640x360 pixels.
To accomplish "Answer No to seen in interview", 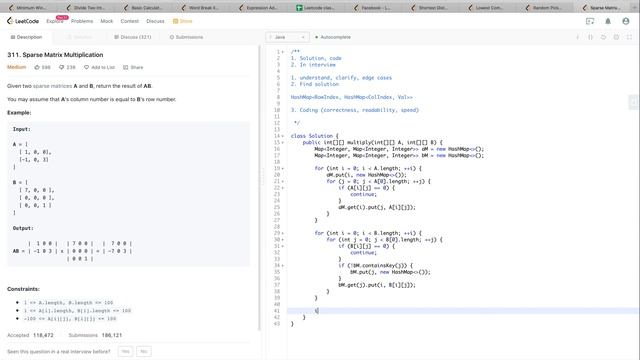I will click(144, 351).
